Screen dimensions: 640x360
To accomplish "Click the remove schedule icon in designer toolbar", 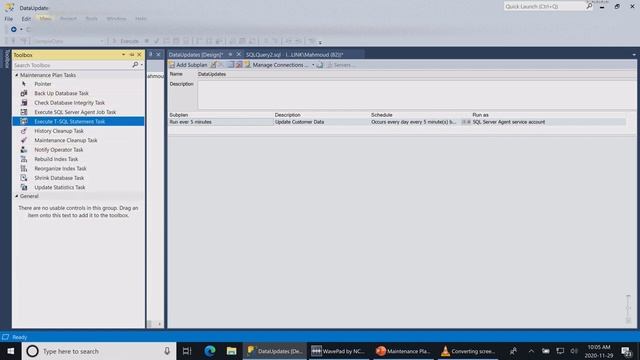I will click(239, 65).
